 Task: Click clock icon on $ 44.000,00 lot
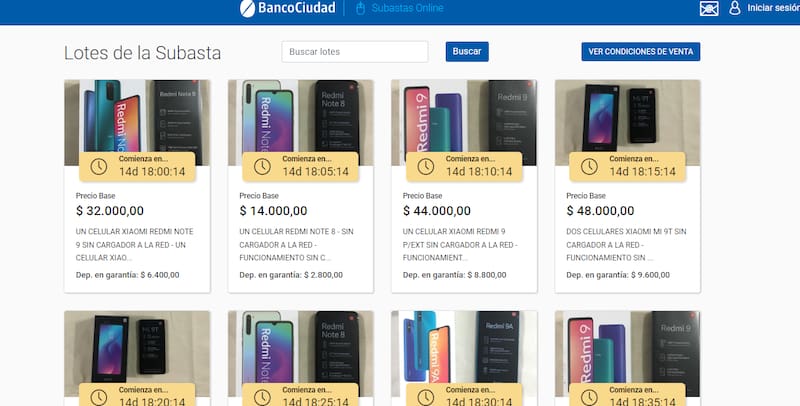(x=426, y=166)
